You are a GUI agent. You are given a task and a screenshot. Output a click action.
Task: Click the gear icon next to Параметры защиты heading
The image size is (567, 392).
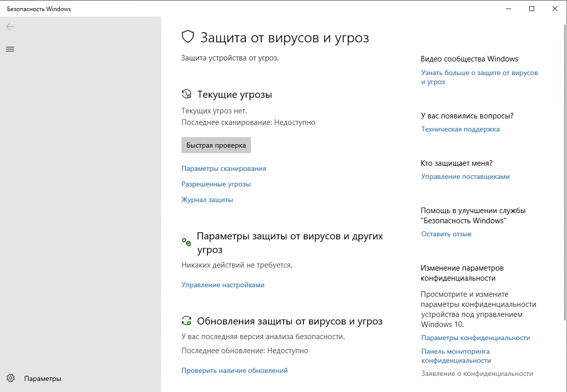pyautogui.click(x=186, y=242)
